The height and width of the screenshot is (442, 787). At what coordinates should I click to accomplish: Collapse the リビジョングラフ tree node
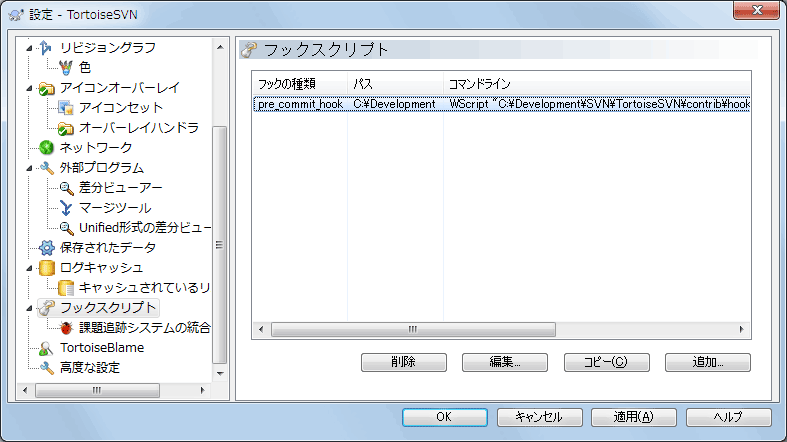pyautogui.click(x=29, y=48)
